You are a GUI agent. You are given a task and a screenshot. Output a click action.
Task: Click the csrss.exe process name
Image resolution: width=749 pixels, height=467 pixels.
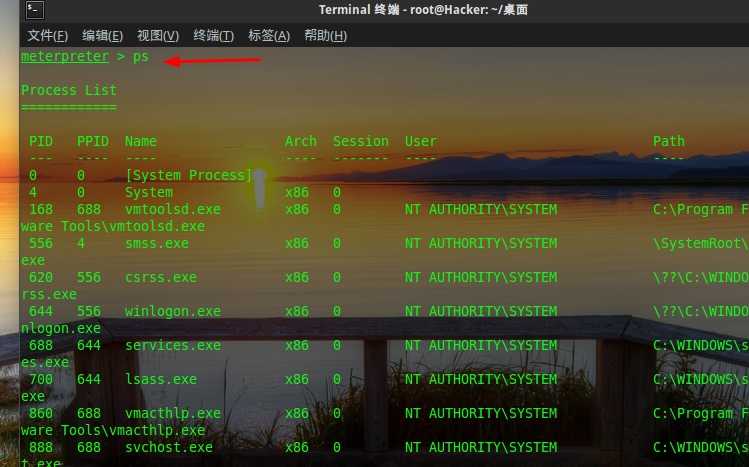point(161,277)
